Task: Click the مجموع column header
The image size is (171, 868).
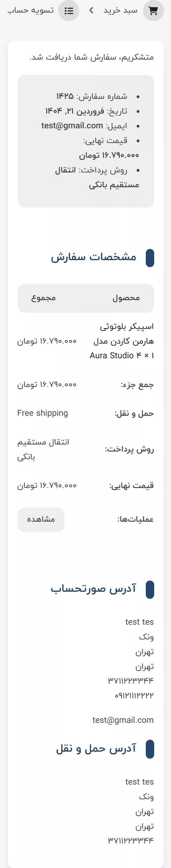Action: [43, 298]
